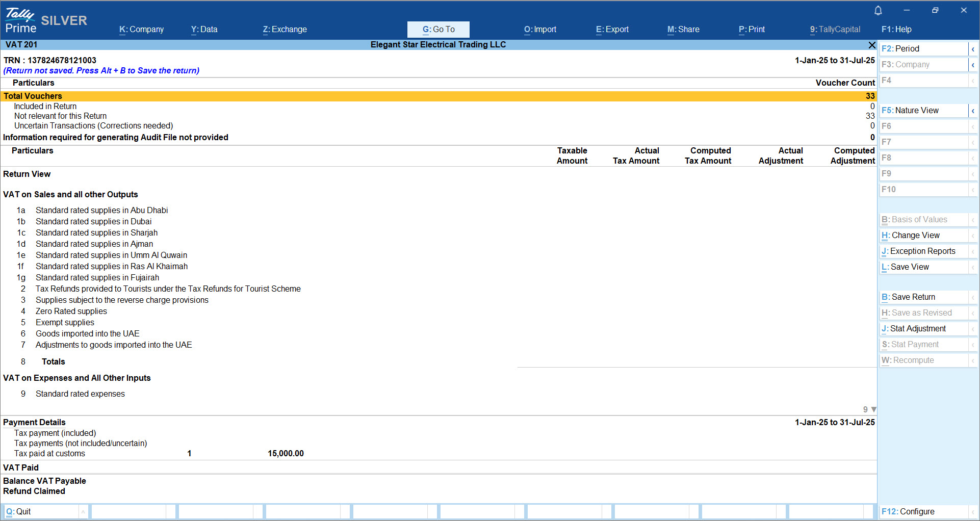Click the down arrow scroll indicator
This screenshot has width=980, height=521.
873,409
